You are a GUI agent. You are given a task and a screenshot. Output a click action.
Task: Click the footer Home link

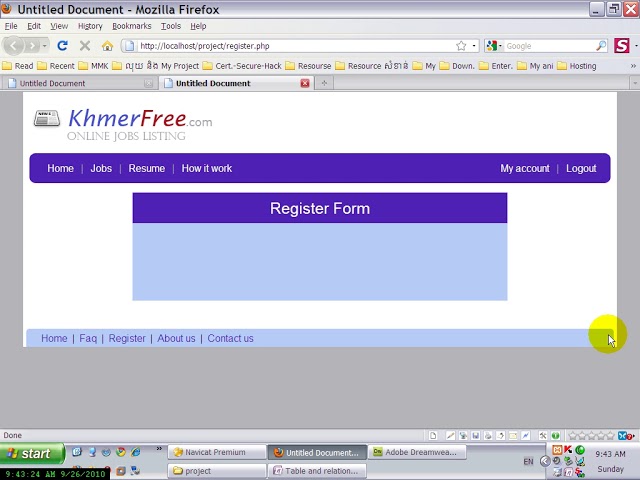click(x=54, y=338)
